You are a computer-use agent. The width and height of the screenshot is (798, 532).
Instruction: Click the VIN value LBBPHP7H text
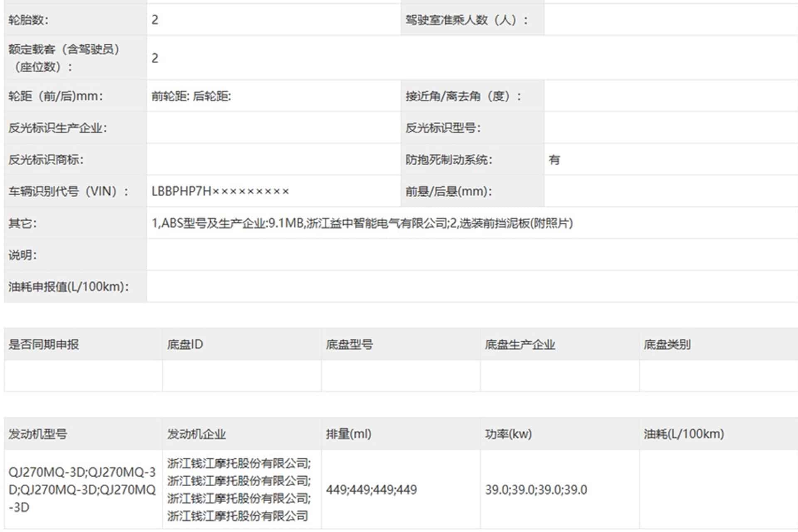[x=220, y=191]
